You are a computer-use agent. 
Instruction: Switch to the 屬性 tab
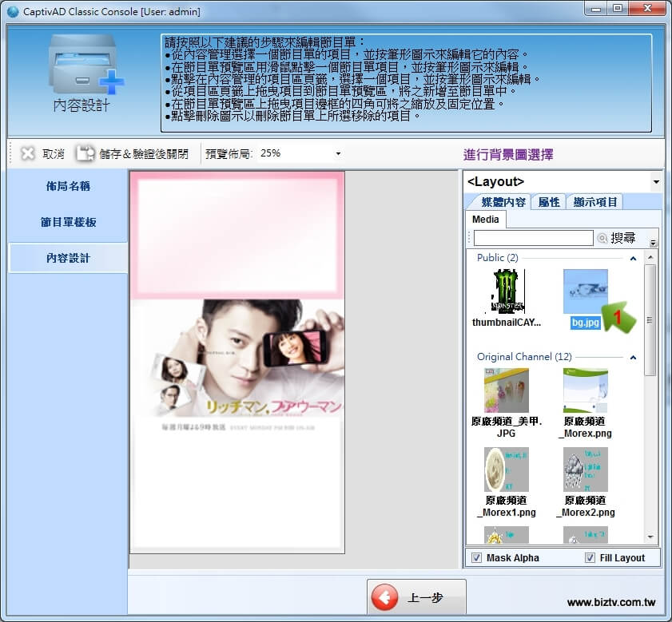[549, 202]
